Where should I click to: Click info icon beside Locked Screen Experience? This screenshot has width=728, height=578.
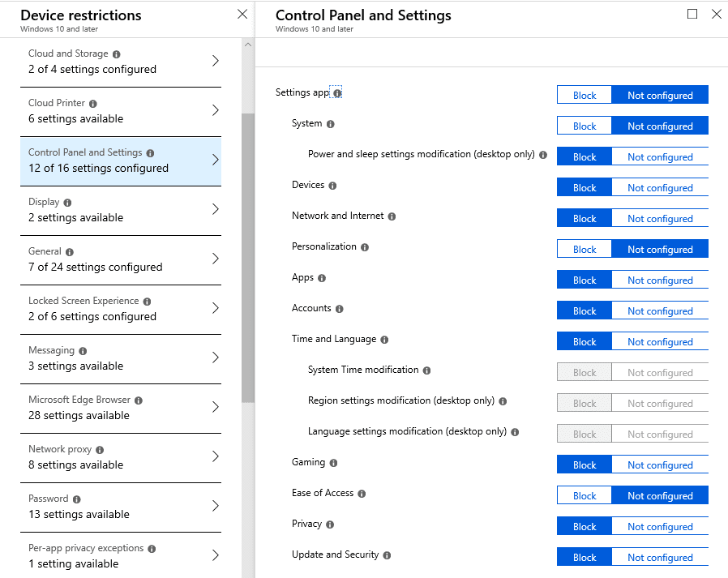(148, 302)
